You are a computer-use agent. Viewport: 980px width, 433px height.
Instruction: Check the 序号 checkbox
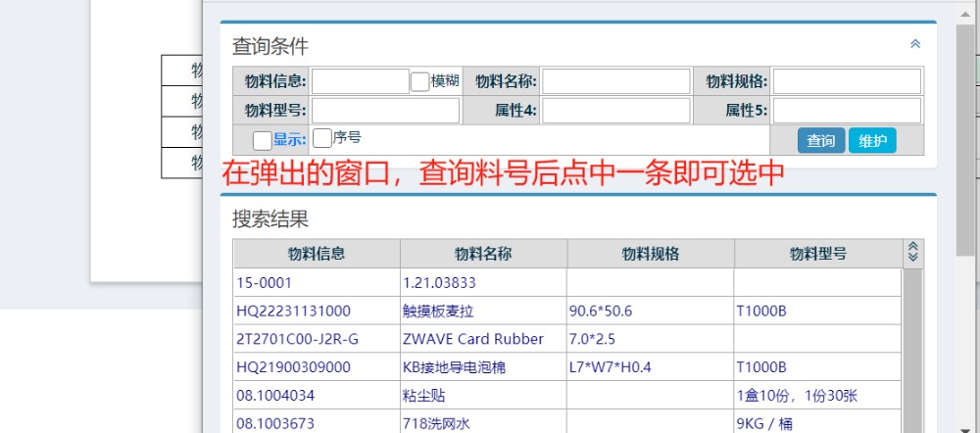coord(321,139)
